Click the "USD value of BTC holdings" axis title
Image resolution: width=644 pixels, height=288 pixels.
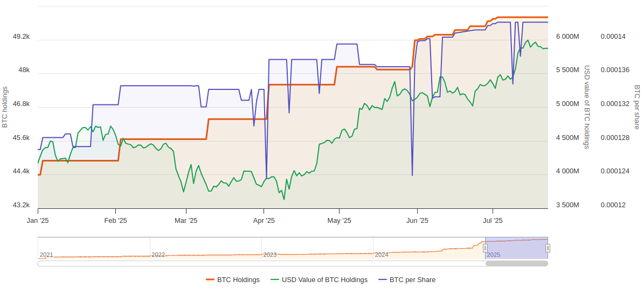coord(587,107)
